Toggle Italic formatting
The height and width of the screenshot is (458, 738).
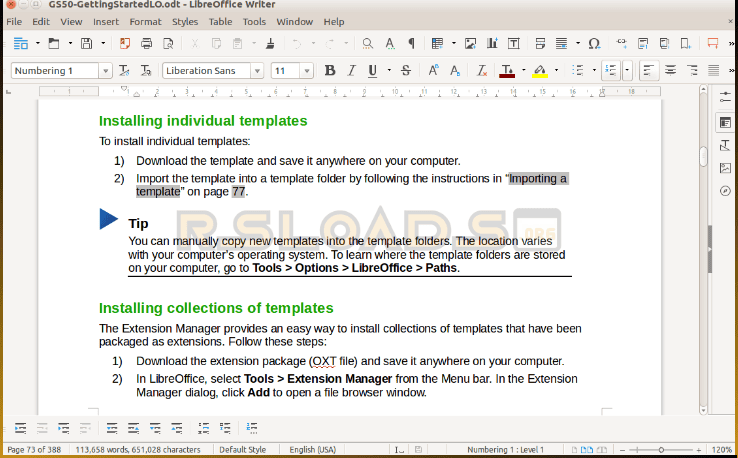[x=350, y=71]
